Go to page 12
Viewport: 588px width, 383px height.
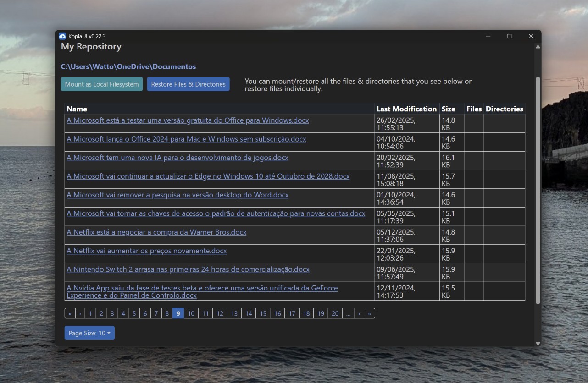(220, 313)
